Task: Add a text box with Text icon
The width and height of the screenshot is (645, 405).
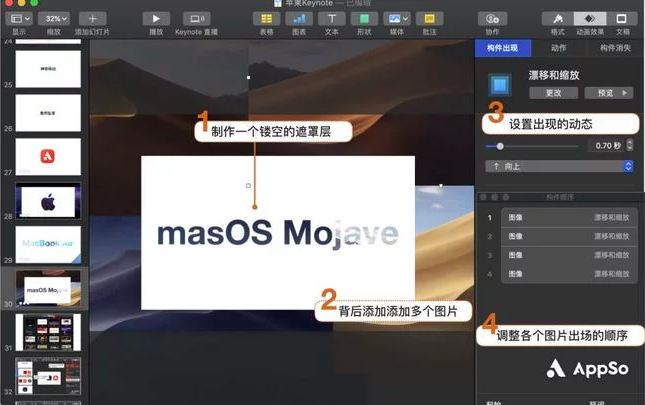Action: click(332, 19)
